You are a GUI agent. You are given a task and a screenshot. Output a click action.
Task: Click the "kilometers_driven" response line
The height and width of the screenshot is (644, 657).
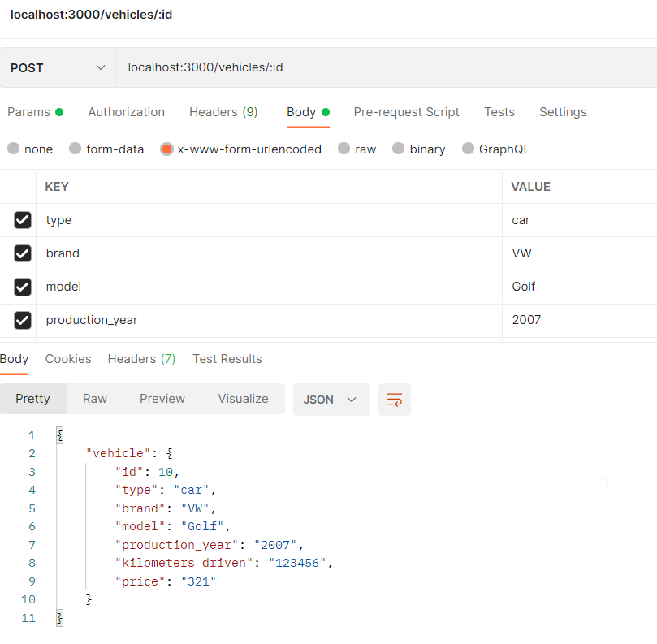224,563
